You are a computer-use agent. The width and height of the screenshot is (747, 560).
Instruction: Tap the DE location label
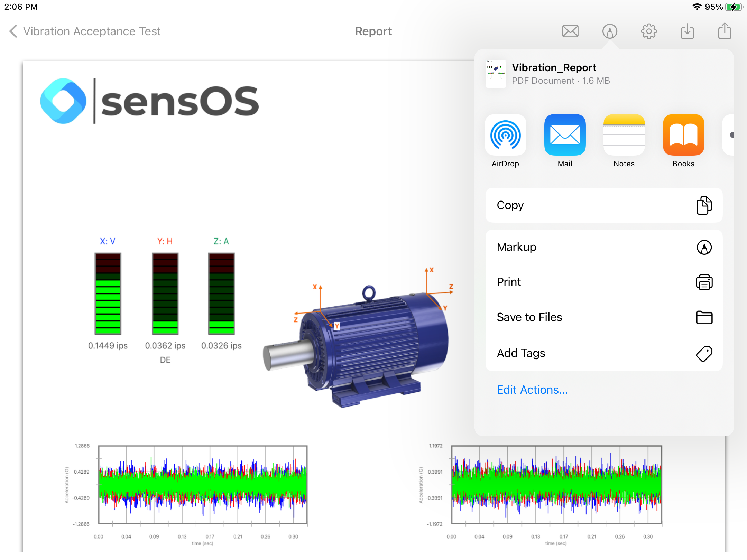tap(165, 360)
